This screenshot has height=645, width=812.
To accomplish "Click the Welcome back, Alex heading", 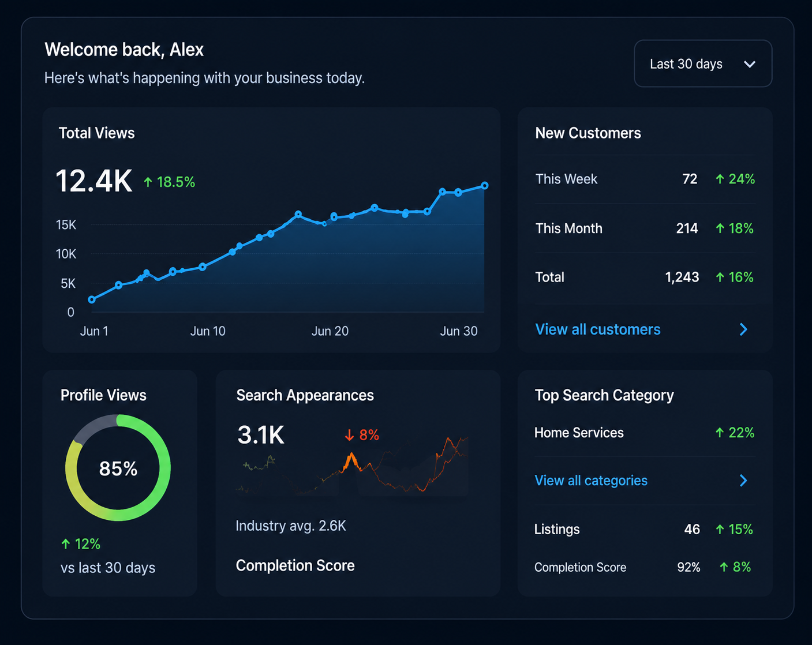I will point(124,50).
